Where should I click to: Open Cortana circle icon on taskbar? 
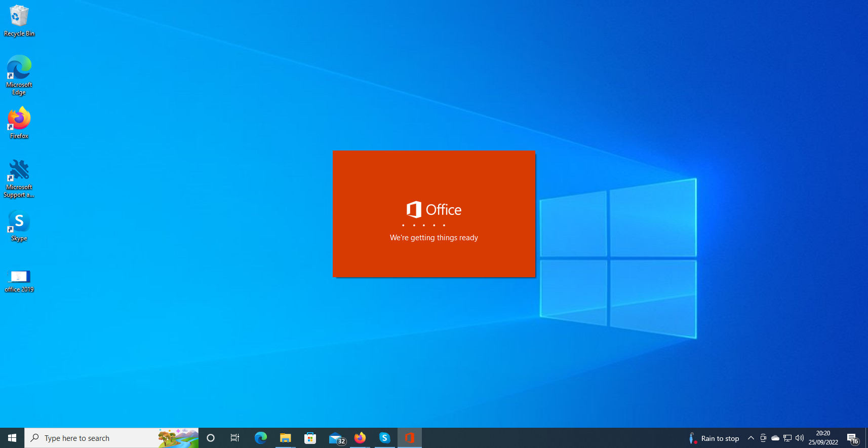(211, 438)
